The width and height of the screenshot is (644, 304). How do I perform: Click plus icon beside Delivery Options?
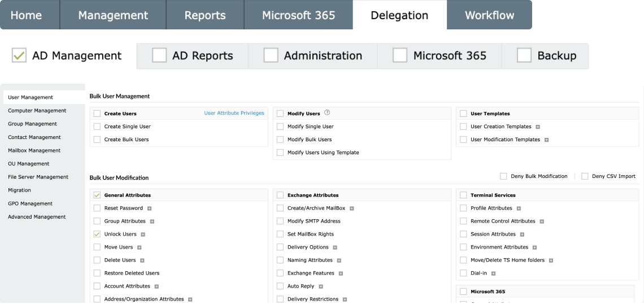pyautogui.click(x=335, y=247)
